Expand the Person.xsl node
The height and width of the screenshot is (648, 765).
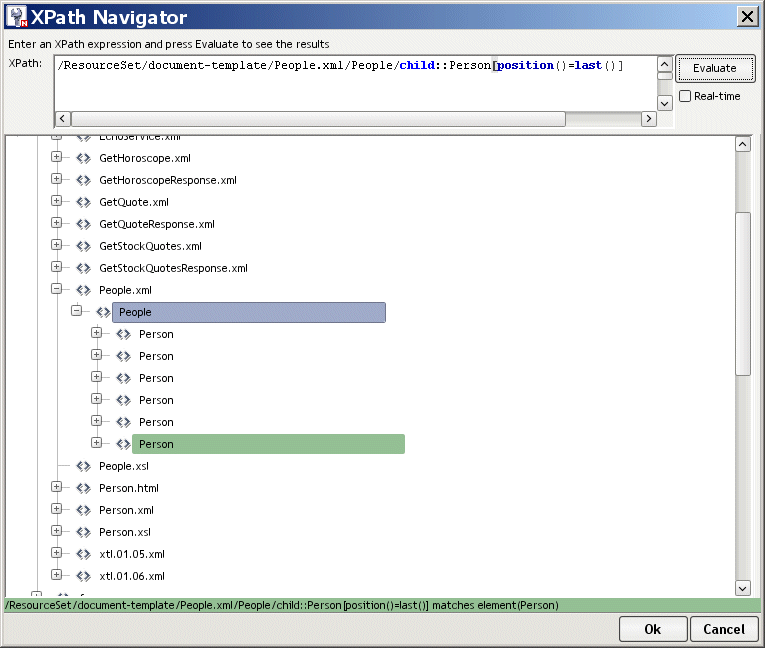click(x=57, y=530)
